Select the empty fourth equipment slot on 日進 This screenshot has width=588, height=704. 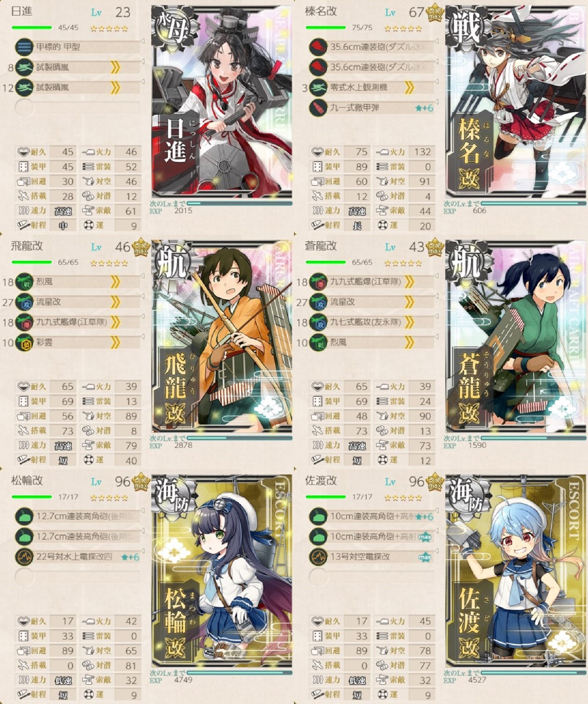[x=77, y=107]
